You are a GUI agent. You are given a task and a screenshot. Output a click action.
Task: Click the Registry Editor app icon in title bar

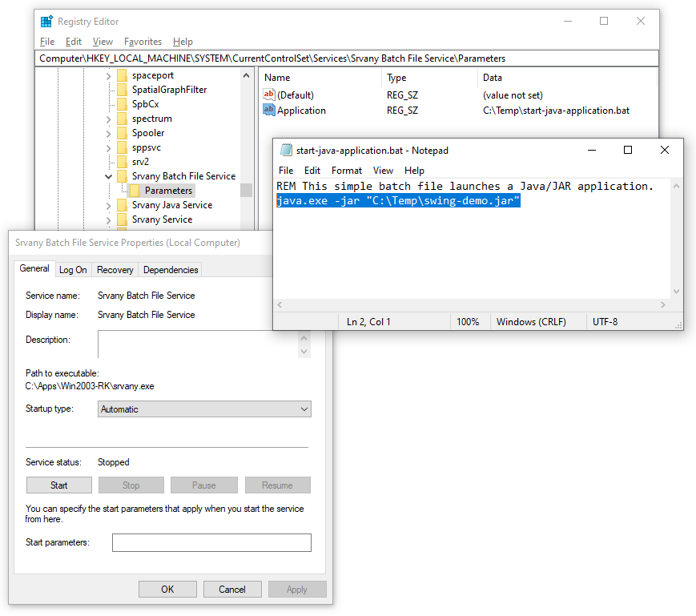point(46,22)
